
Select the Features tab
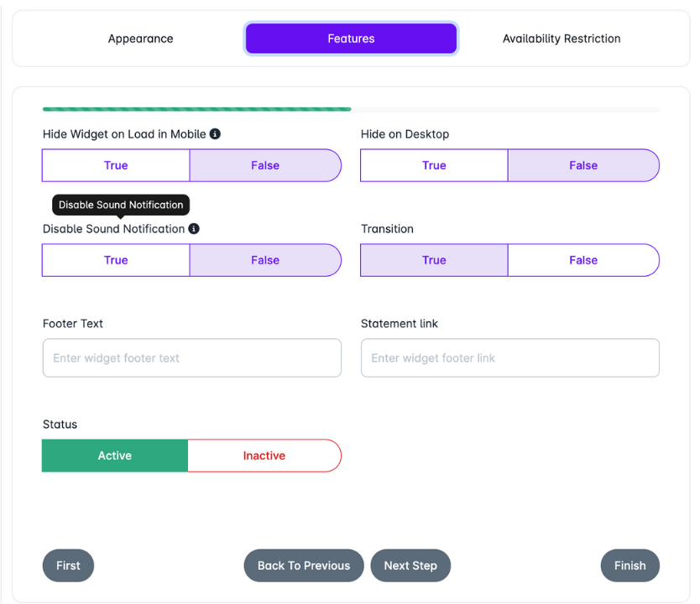(351, 39)
